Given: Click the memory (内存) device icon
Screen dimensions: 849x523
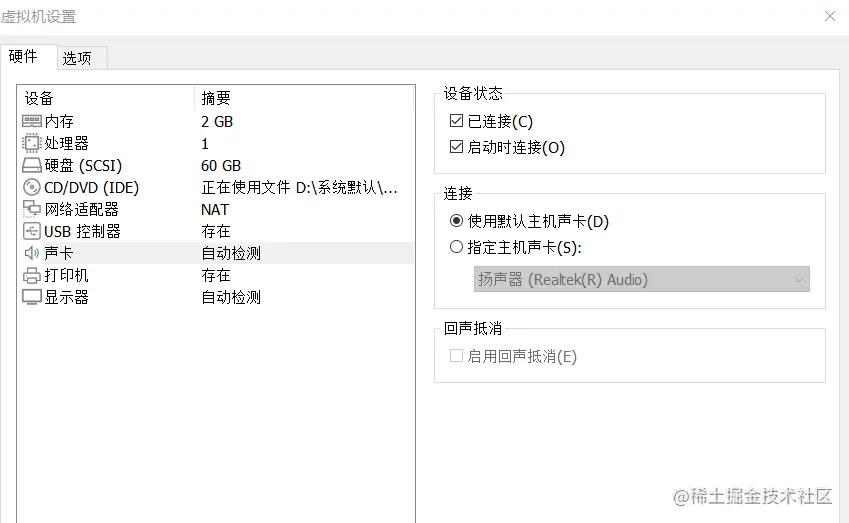Looking at the screenshot, I should (x=31, y=121).
